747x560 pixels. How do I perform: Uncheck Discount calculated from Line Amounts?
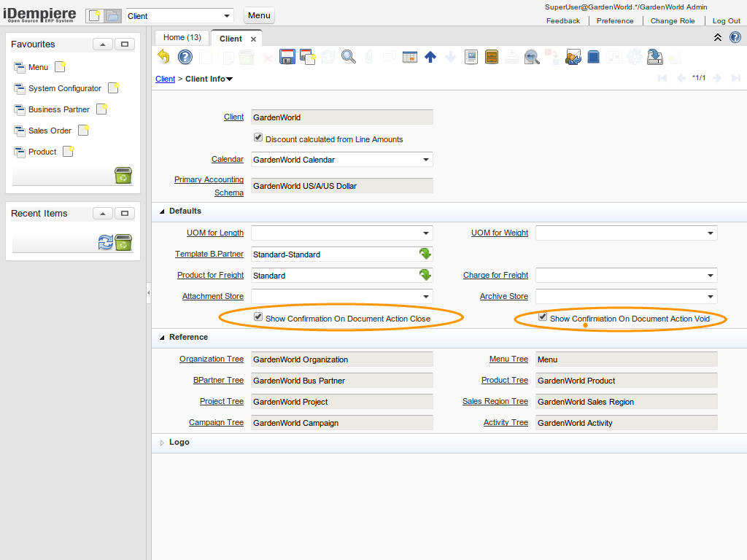pos(258,138)
